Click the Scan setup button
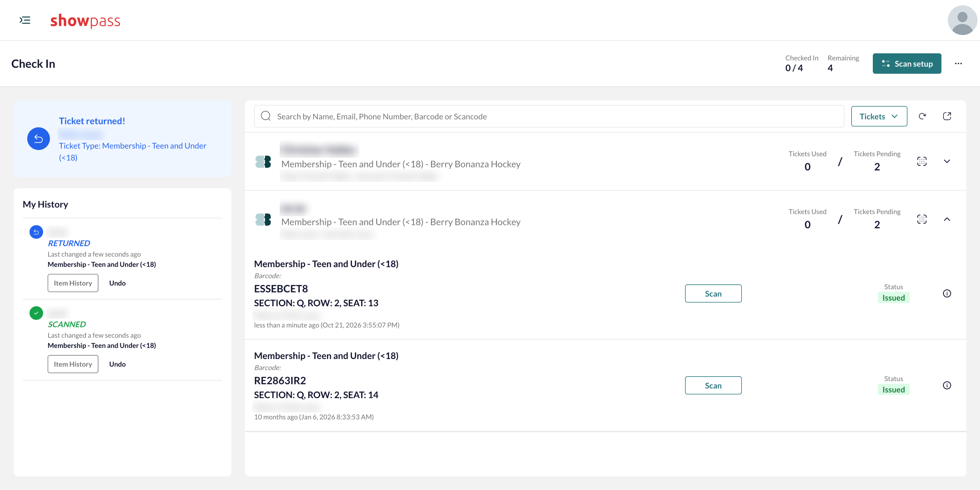 tap(907, 63)
